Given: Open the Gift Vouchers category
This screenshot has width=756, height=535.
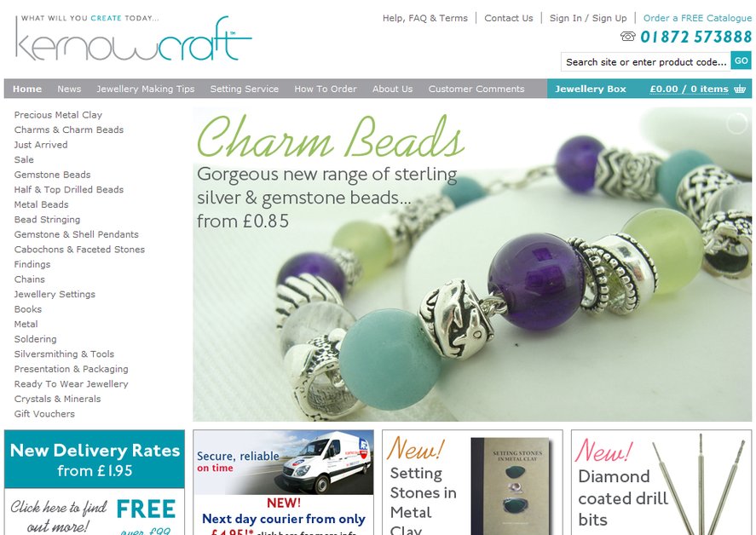Looking at the screenshot, I should coord(44,413).
